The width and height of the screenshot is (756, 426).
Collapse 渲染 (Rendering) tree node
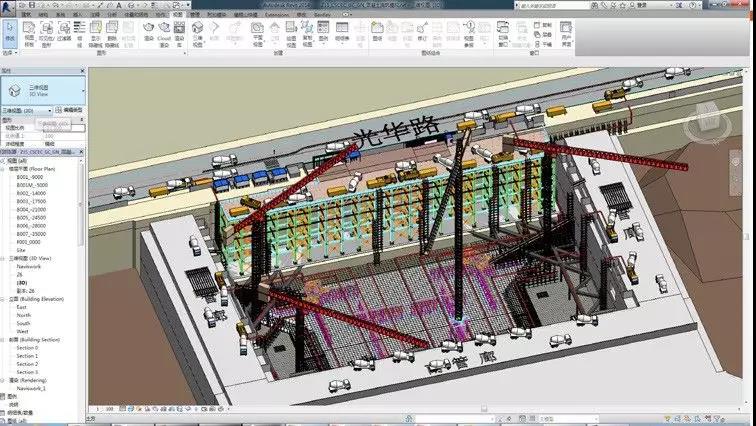point(4,380)
